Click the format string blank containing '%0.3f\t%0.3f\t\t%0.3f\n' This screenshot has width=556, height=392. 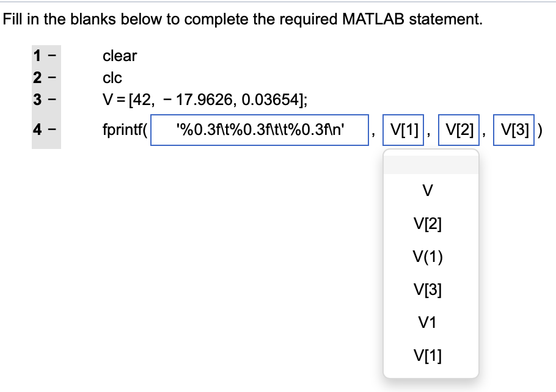click(x=259, y=130)
